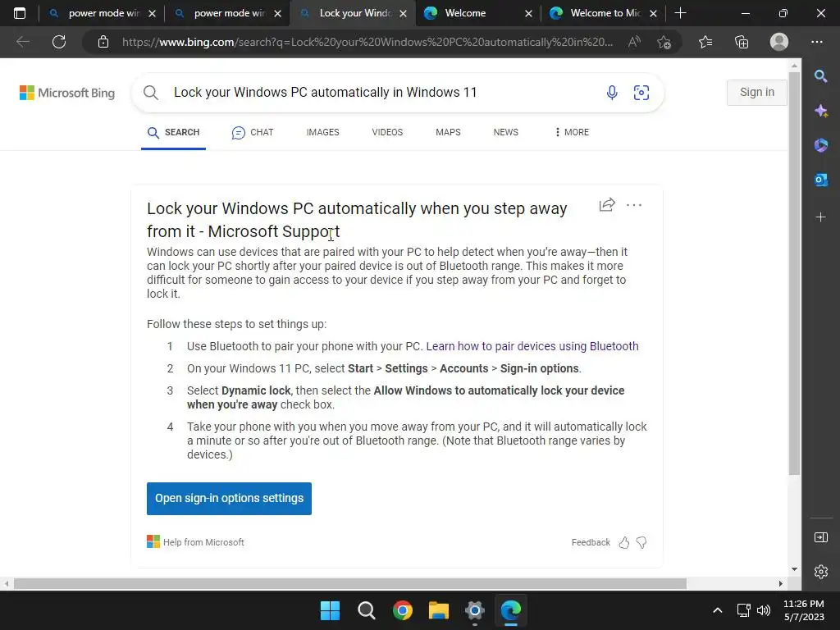Open Edge sidebar search icon

pos(820,76)
